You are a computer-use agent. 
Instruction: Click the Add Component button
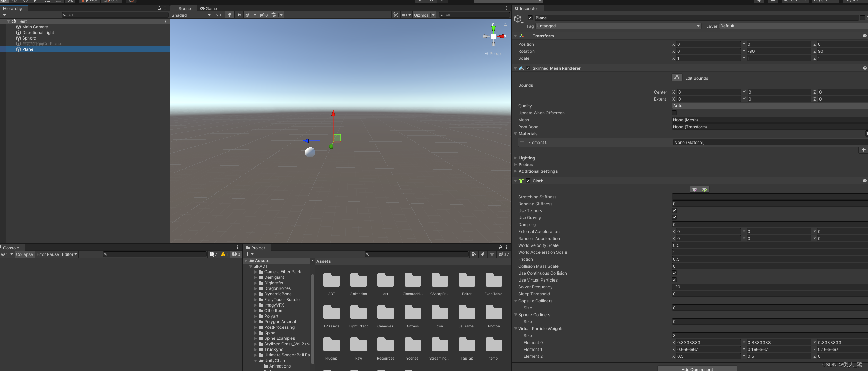(697, 369)
